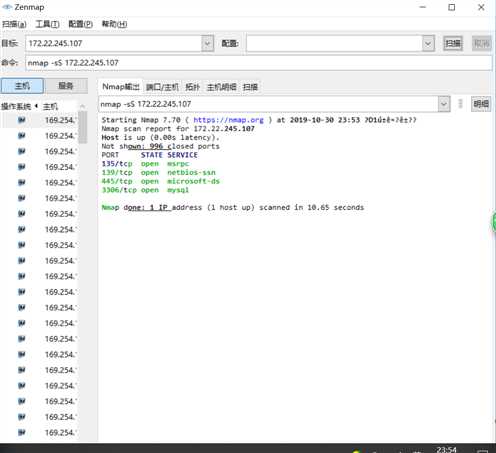Maximize the Zenmap window
The image size is (496, 453).
pyautogui.click(x=452, y=7)
